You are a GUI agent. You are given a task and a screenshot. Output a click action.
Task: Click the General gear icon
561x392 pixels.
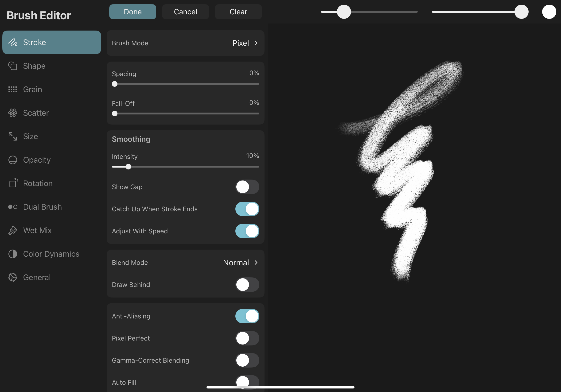coord(13,277)
